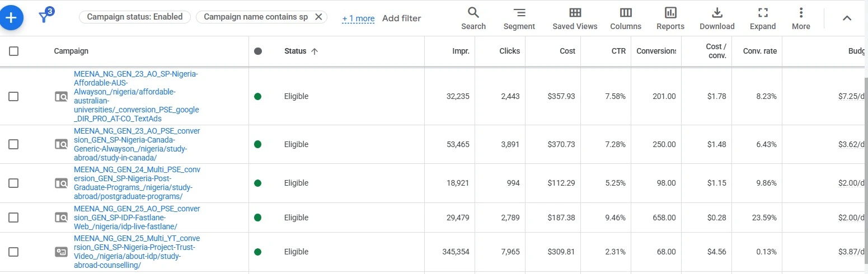The width and height of the screenshot is (868, 274).
Task: Tick the checkbox for the IDP-Fastlane-Web campaign
Action: (13, 218)
